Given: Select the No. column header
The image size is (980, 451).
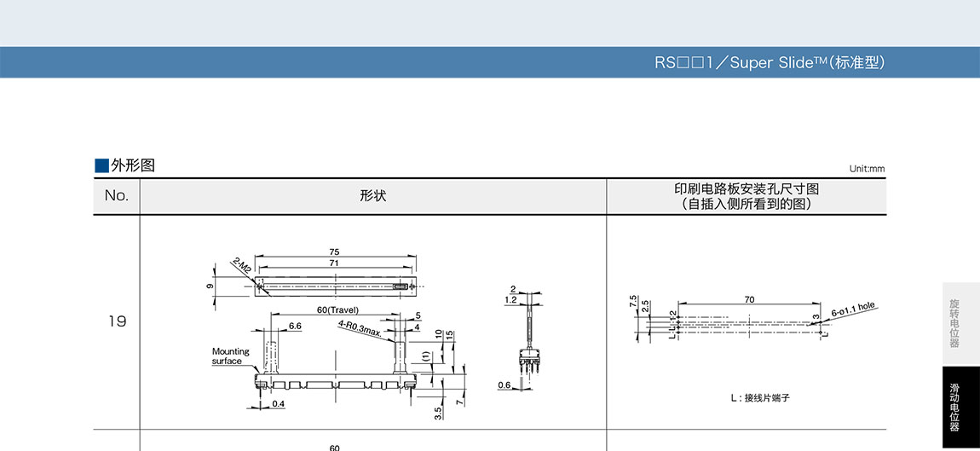Looking at the screenshot, I should tap(117, 196).
